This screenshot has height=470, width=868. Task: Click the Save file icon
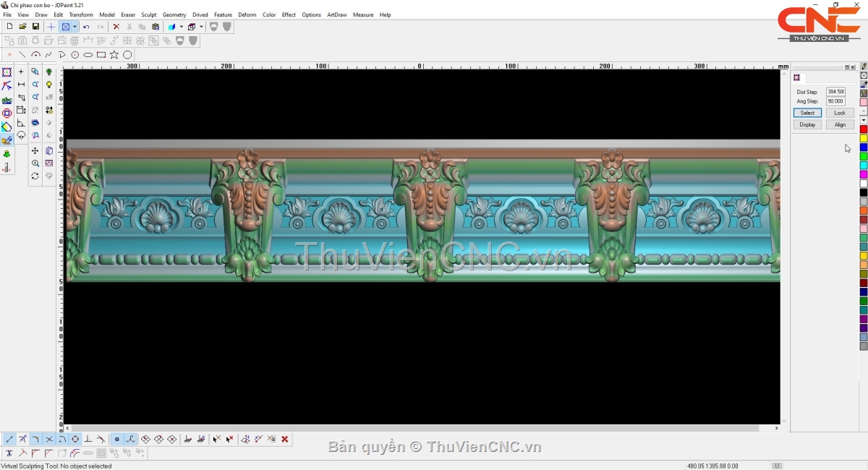(35, 27)
